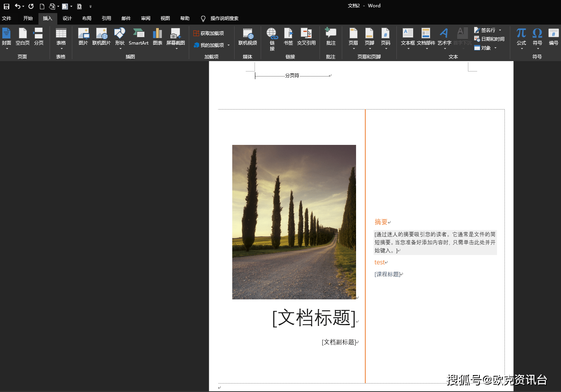Select the cypress road cover image
The width and height of the screenshot is (561, 392).
click(x=294, y=222)
